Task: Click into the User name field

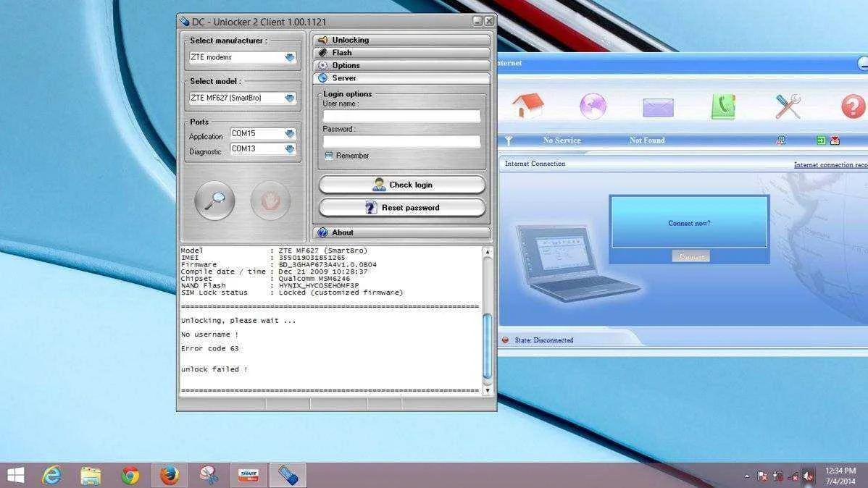Action: click(401, 116)
